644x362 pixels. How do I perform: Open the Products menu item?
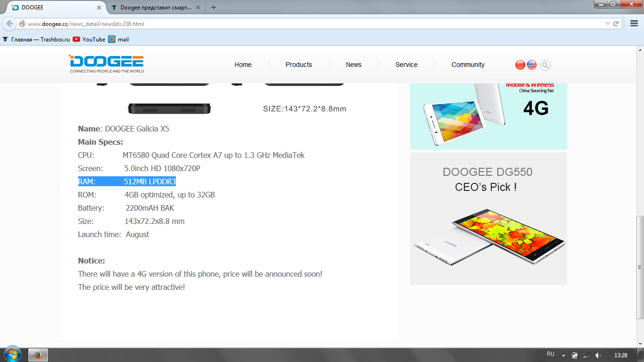(x=299, y=65)
